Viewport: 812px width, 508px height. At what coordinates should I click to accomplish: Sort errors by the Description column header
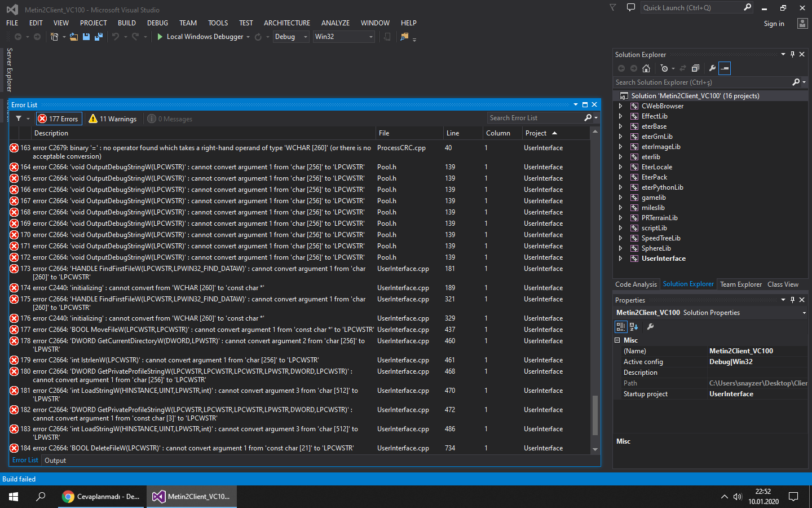click(204, 133)
